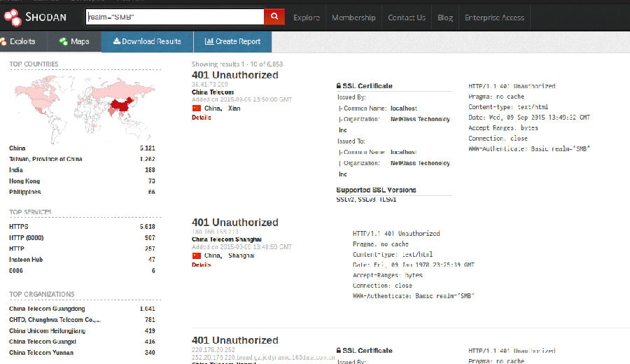Click the lock icon beside first SSL Certificate
This screenshot has height=364, width=630.
(339, 85)
